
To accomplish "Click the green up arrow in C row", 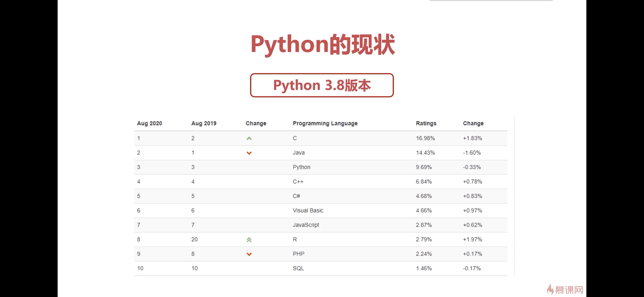I will [x=249, y=138].
